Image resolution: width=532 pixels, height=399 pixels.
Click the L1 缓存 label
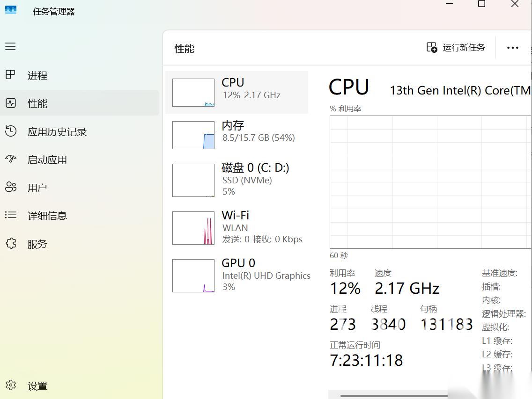click(x=497, y=341)
